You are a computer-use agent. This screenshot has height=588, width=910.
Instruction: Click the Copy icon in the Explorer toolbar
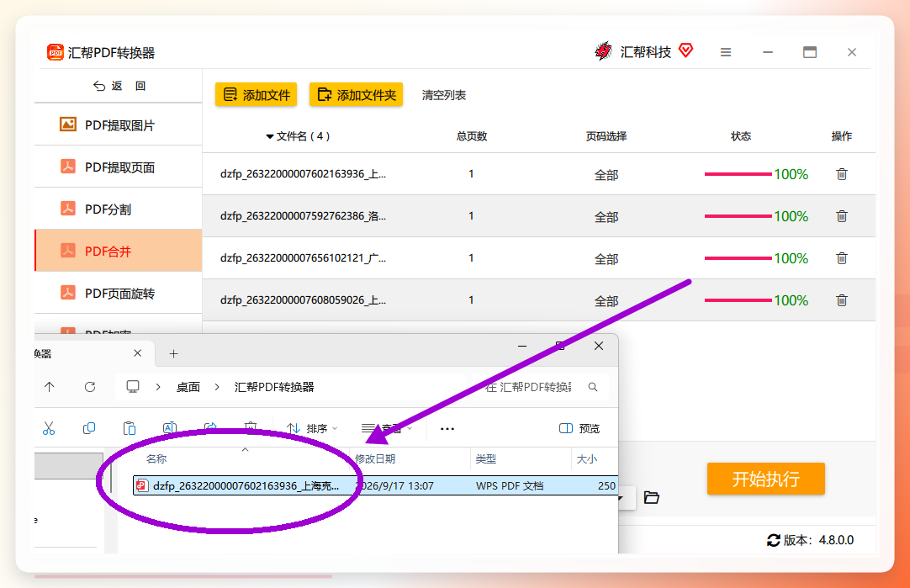coord(89,428)
